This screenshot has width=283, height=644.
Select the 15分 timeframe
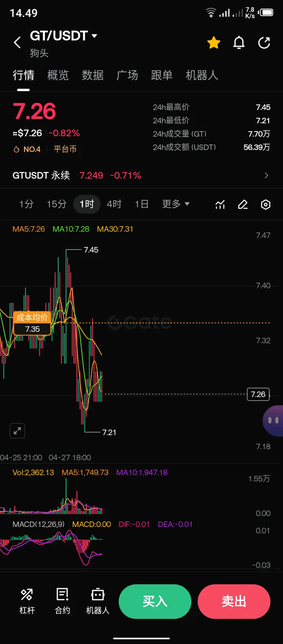point(57,204)
